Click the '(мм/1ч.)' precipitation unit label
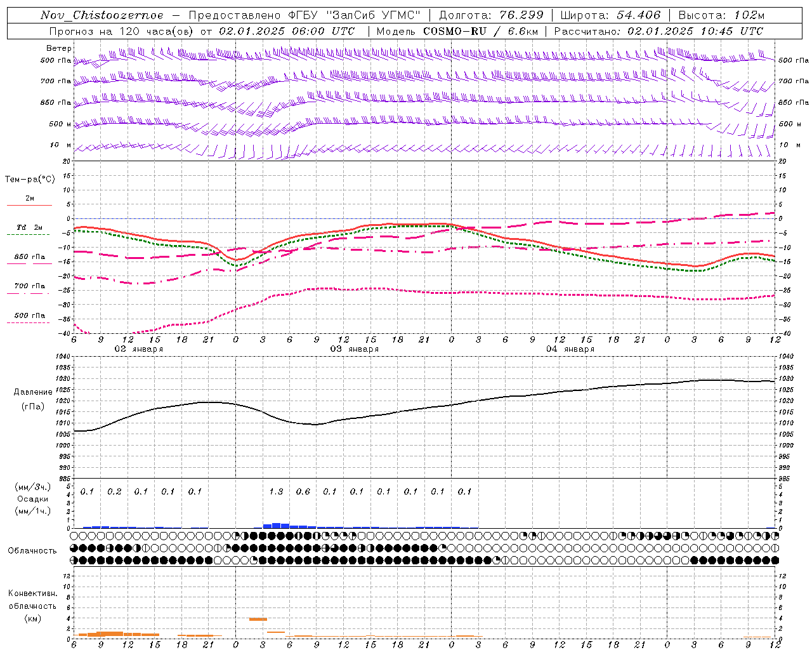Image resolution: width=812 pixels, height=650 pixels. coord(33,511)
